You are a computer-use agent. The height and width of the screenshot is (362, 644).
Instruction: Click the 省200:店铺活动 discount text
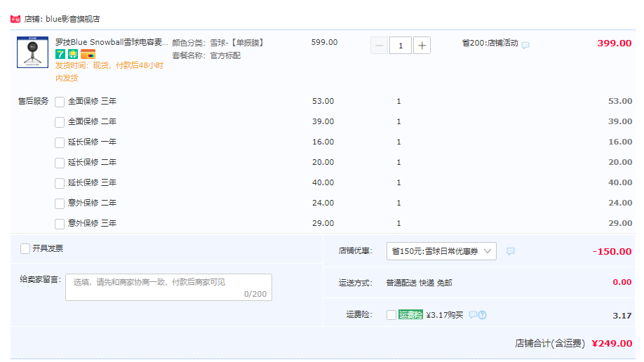pyautogui.click(x=490, y=43)
